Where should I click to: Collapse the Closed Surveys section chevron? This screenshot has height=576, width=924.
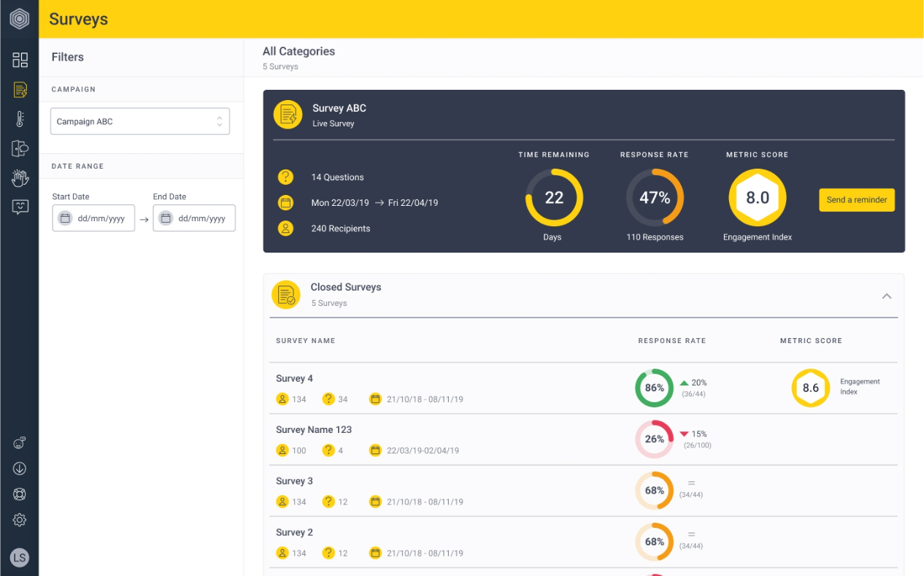887,296
